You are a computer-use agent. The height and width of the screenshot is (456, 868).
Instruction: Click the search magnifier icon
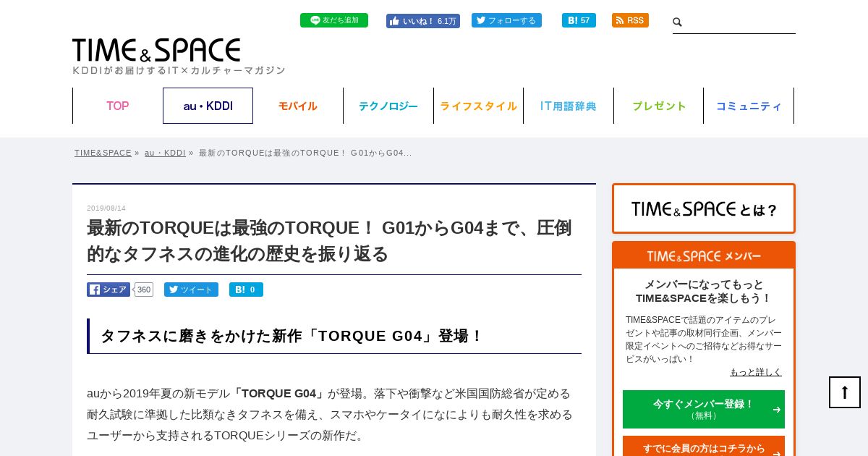678,22
